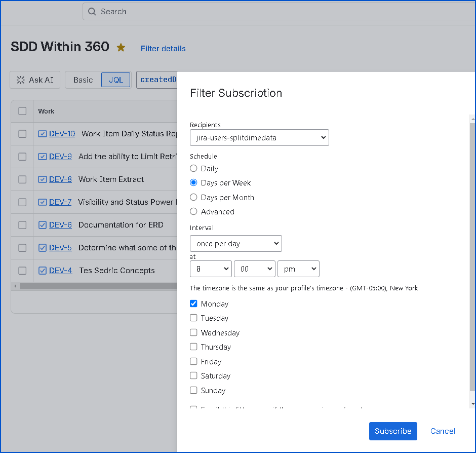Open the Interval once per day dropdown
This screenshot has width=476, height=453.
(236, 243)
